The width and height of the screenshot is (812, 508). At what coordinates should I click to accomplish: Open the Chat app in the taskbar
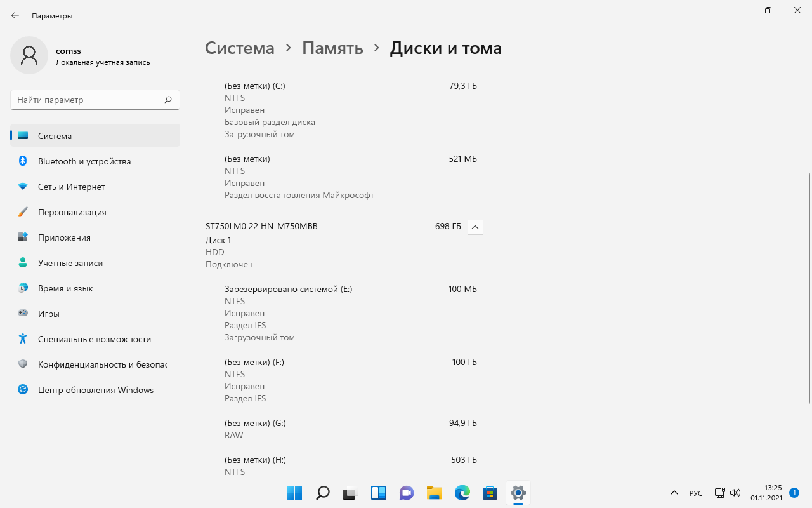coord(406,493)
